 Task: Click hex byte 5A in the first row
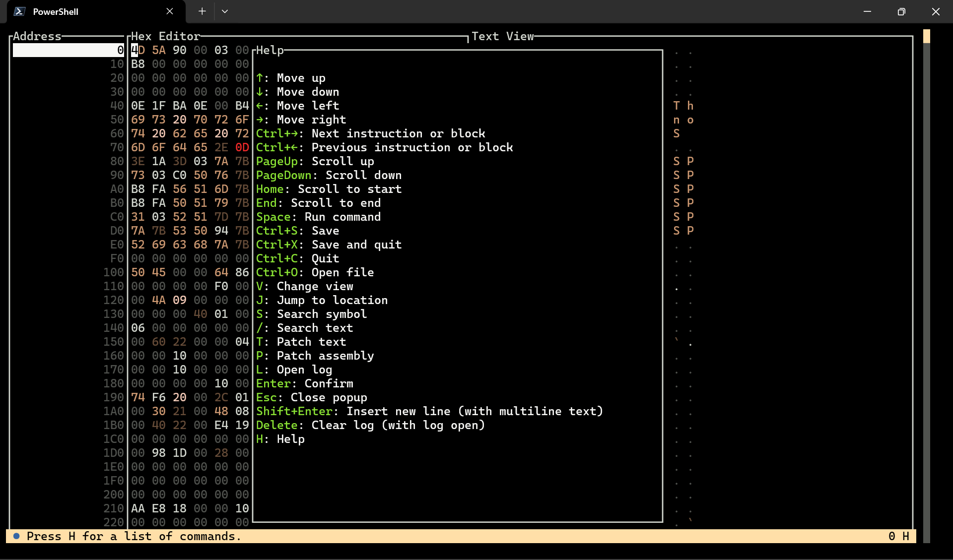tap(159, 50)
